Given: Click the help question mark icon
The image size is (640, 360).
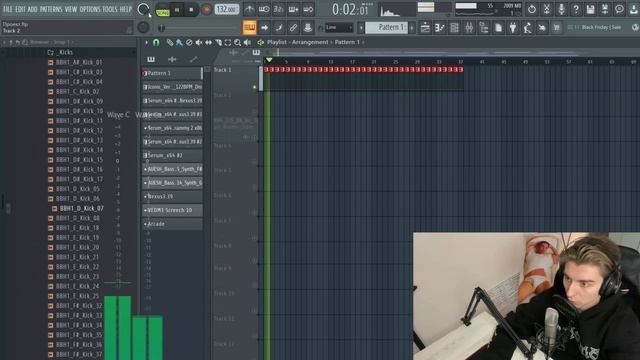Looking at the screenshot, I should pyautogui.click(x=576, y=9).
